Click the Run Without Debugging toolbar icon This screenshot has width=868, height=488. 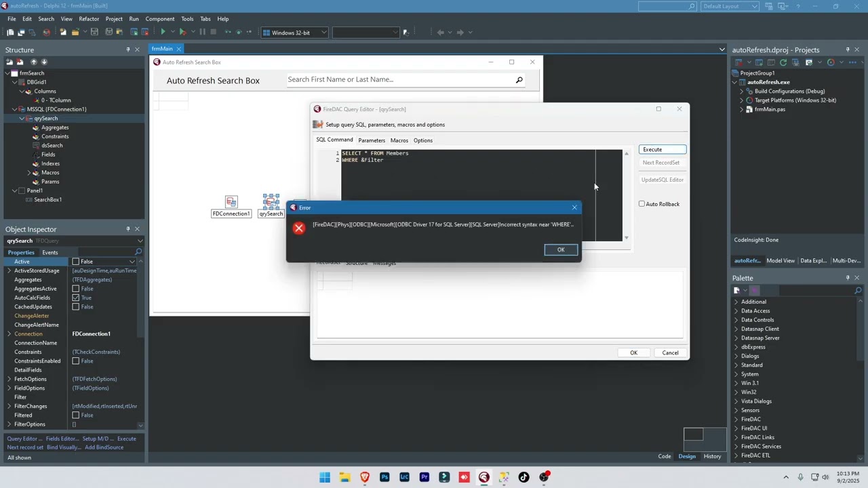pyautogui.click(x=182, y=33)
